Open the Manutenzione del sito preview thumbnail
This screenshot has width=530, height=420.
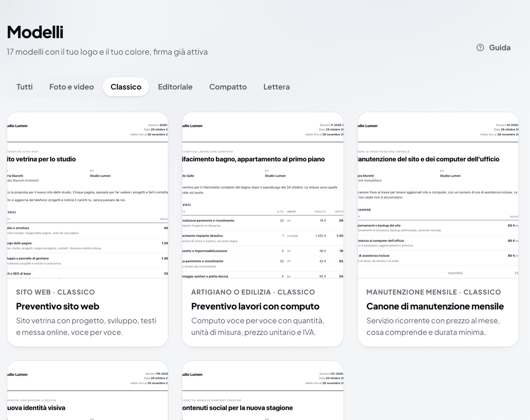(438, 195)
